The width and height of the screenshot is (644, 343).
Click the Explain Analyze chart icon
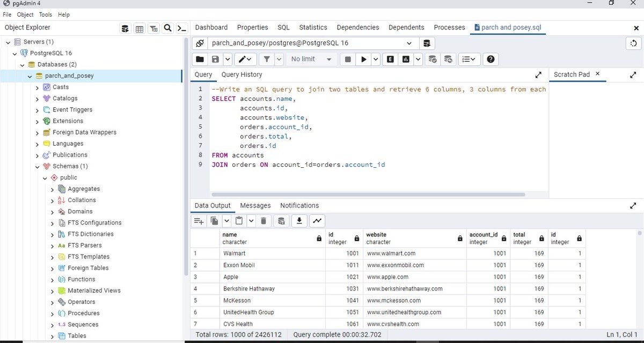click(406, 59)
